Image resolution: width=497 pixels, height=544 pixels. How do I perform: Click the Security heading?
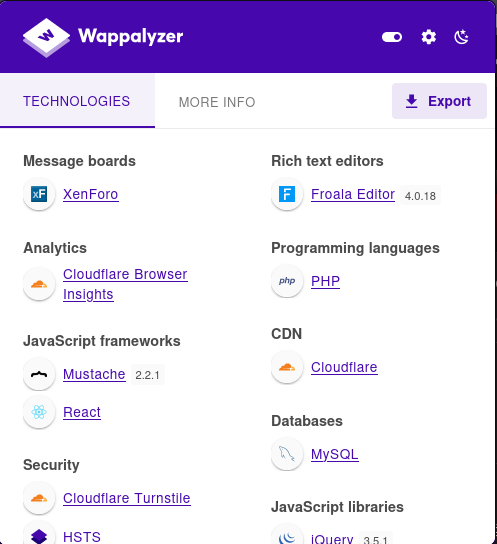(x=51, y=465)
